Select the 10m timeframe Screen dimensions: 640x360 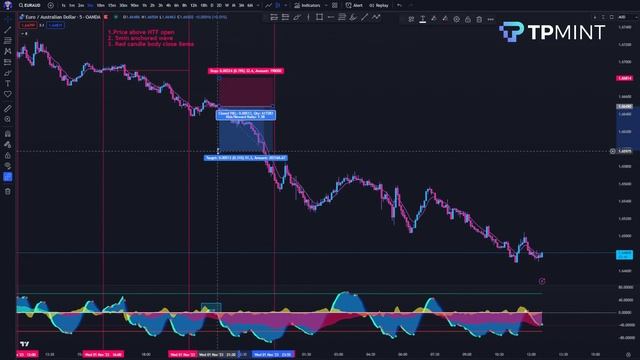[100, 5]
